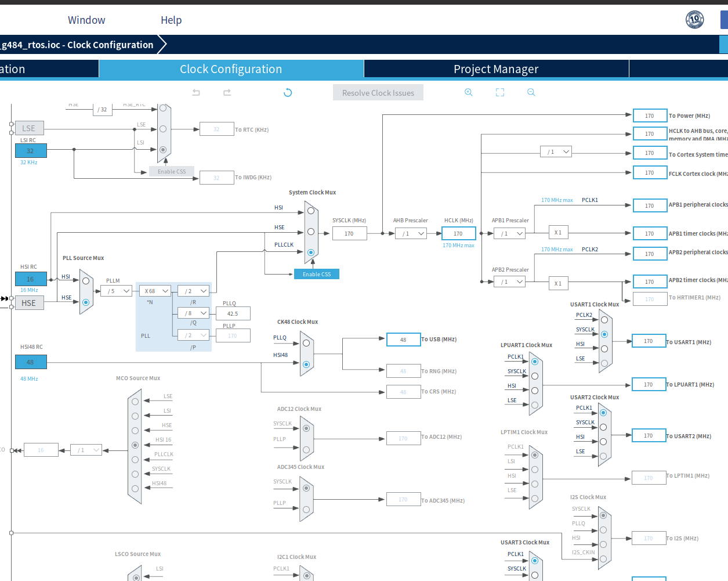This screenshot has width=728, height=581.
Task: Open the PLL /Q divider dropdown
Action: [194, 313]
